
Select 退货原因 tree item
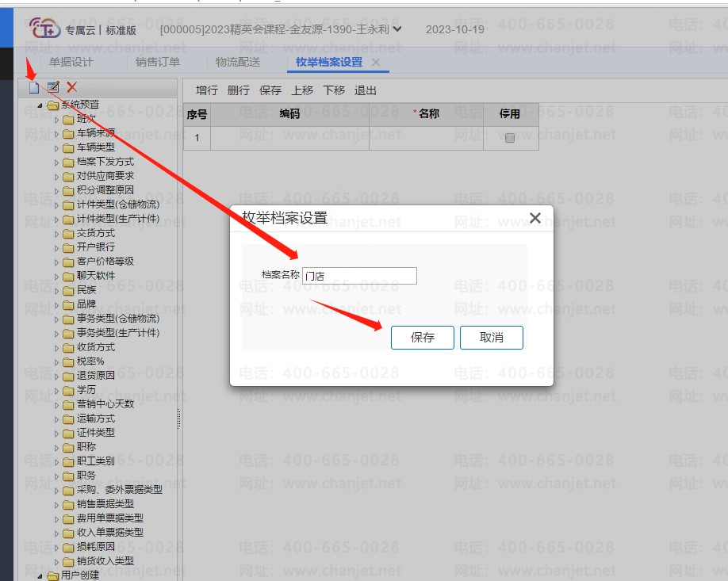96,376
